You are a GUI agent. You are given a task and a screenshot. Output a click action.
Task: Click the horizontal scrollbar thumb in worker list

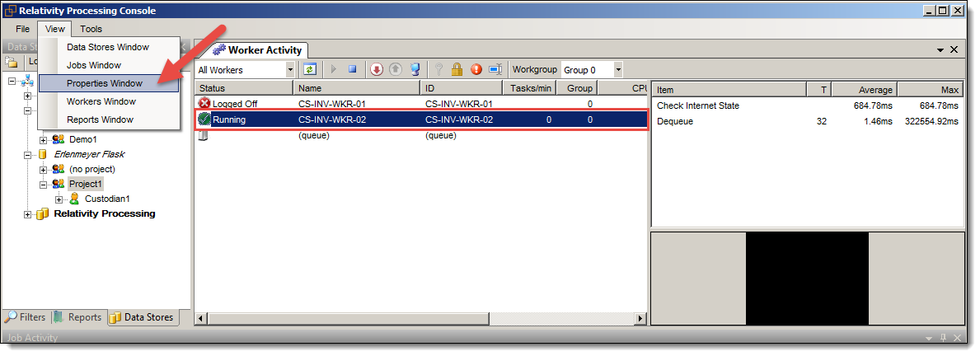coord(347,319)
